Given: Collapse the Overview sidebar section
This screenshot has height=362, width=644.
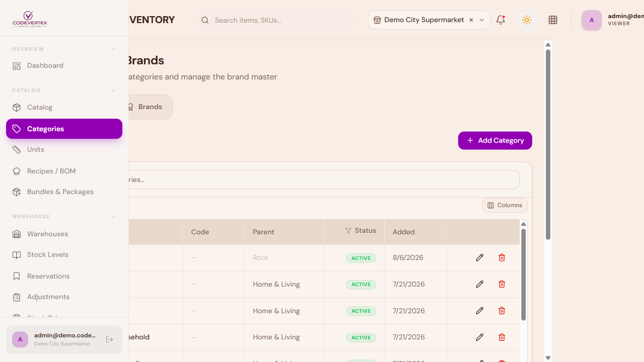Looking at the screenshot, I should 113,49.
